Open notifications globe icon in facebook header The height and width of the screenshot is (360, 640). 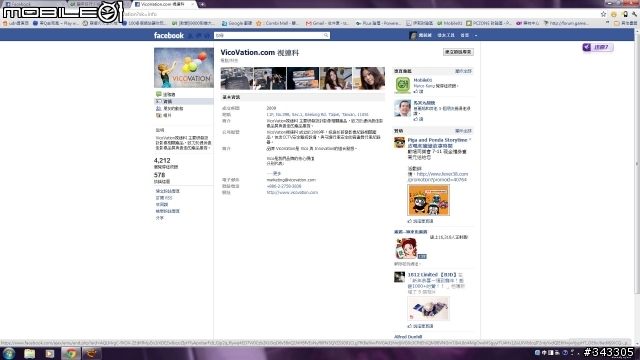point(207,36)
